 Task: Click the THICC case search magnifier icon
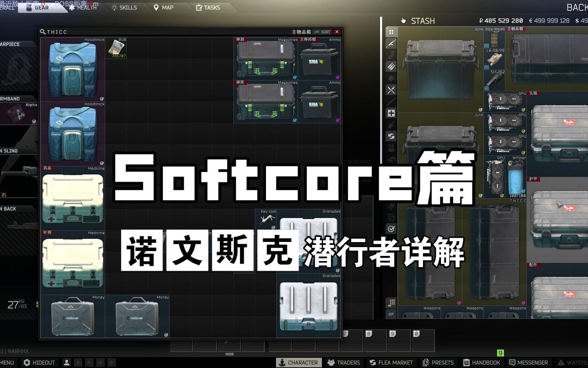tap(43, 32)
